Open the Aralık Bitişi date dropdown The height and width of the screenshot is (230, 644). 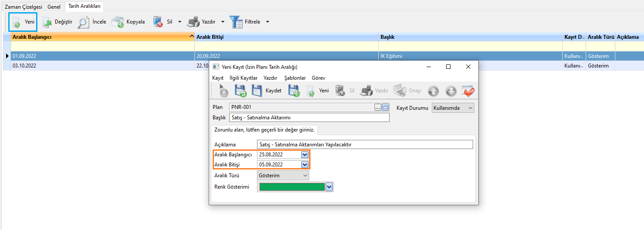[x=305, y=165]
